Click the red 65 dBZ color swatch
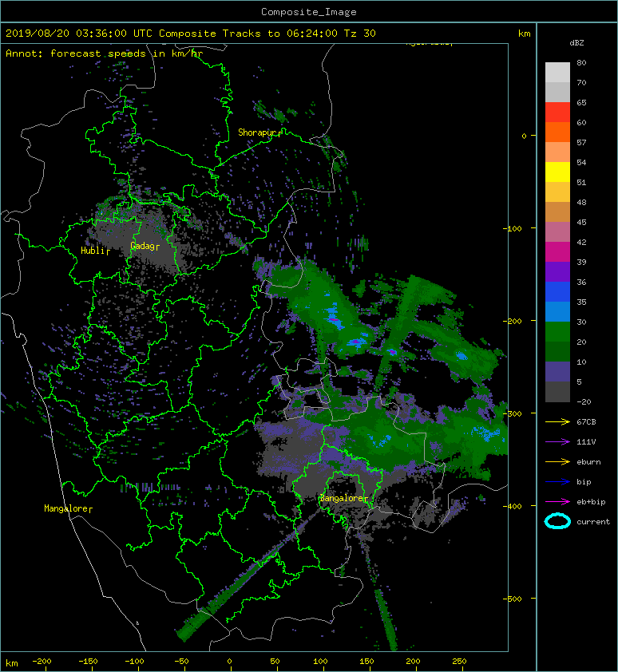The width and height of the screenshot is (618, 672). 557,112
